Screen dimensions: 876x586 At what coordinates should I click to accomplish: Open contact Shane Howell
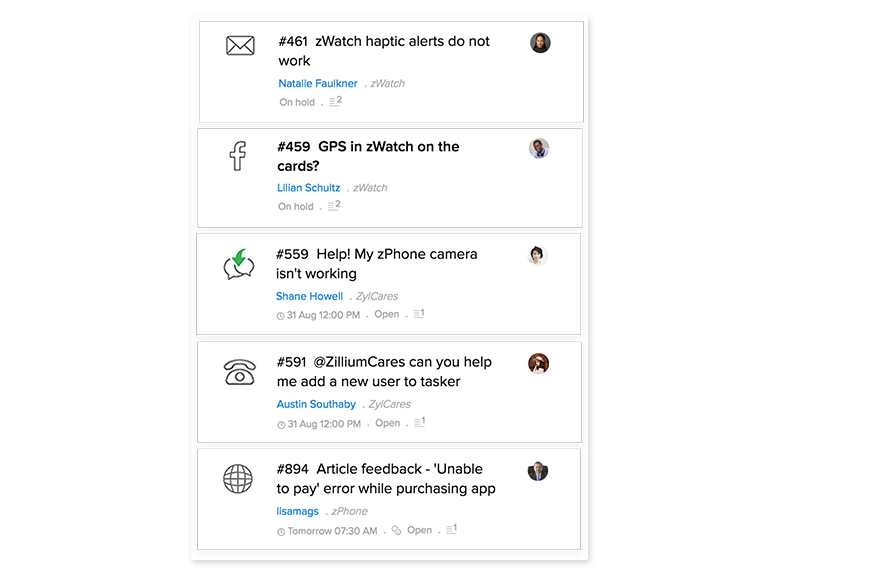pyautogui.click(x=309, y=296)
